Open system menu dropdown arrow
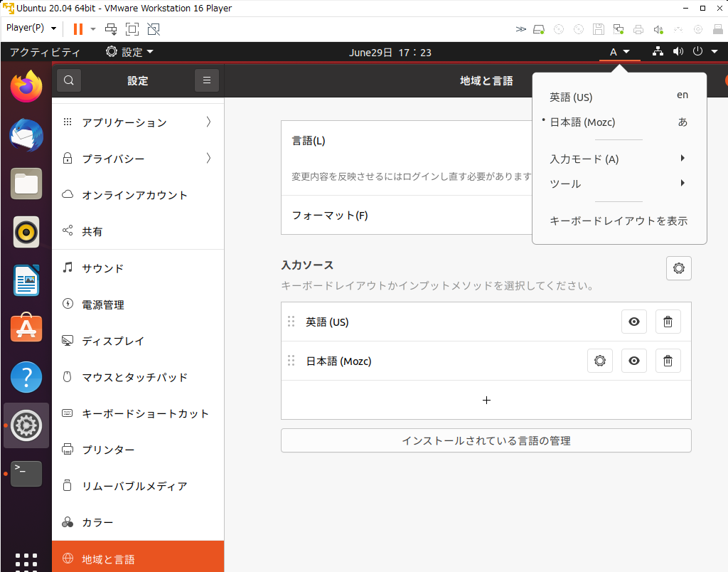Screen dimensions: 728x572 click(714, 51)
